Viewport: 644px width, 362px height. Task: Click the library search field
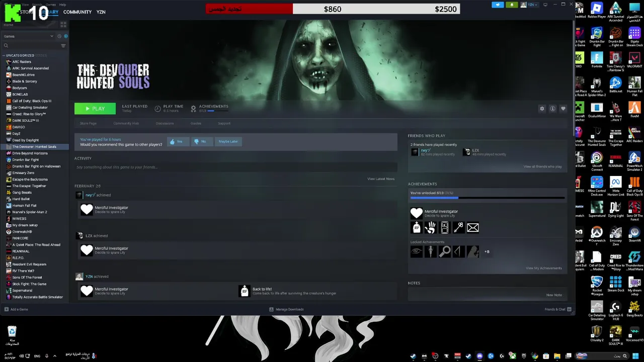[x=31, y=46]
